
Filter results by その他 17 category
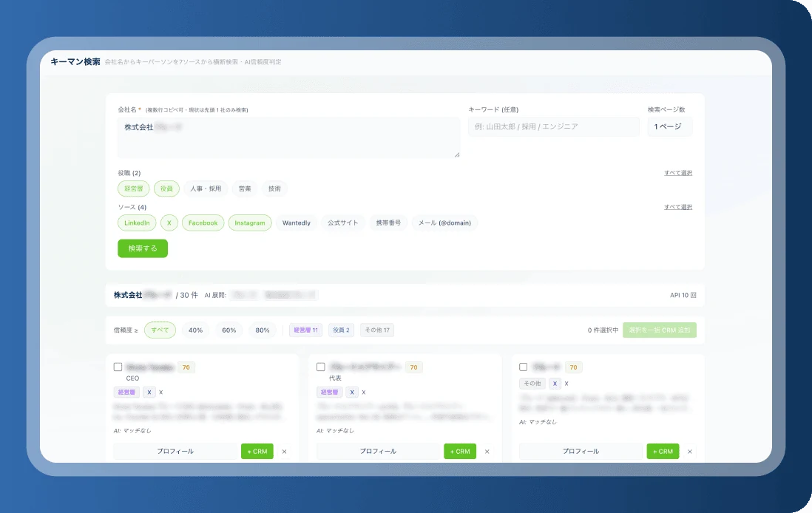377,330
